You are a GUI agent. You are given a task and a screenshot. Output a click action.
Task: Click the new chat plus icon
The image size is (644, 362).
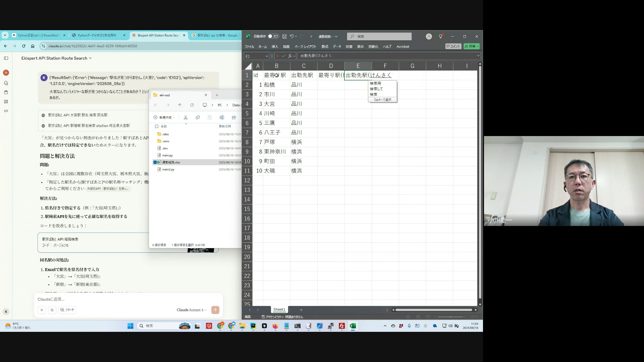click(x=6, y=73)
